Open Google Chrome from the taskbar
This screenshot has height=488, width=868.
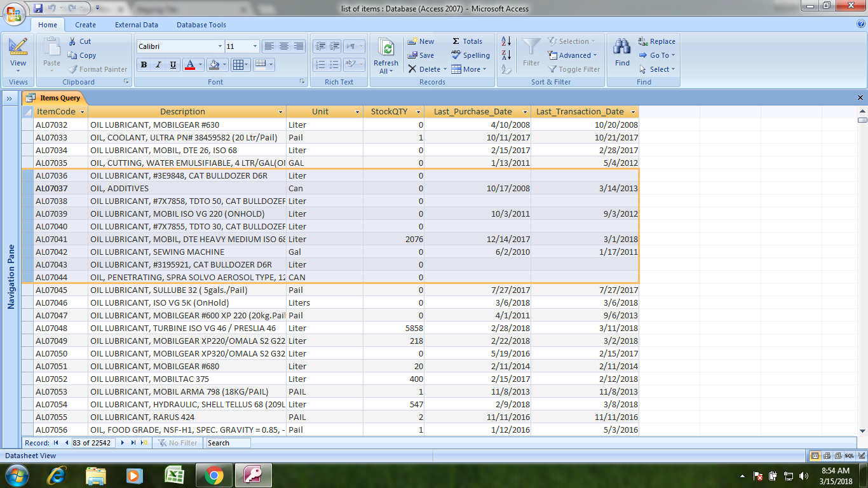214,475
